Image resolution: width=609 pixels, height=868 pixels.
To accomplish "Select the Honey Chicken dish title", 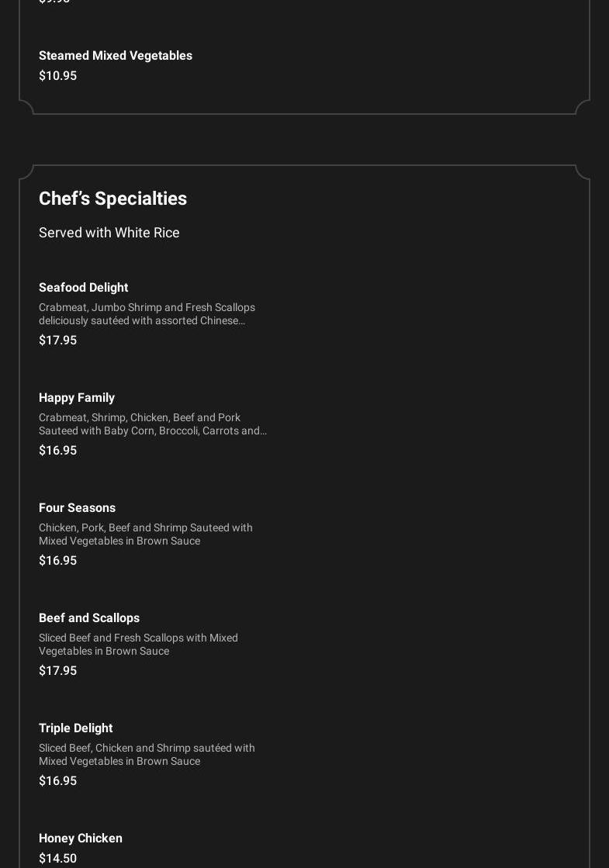I will (81, 839).
